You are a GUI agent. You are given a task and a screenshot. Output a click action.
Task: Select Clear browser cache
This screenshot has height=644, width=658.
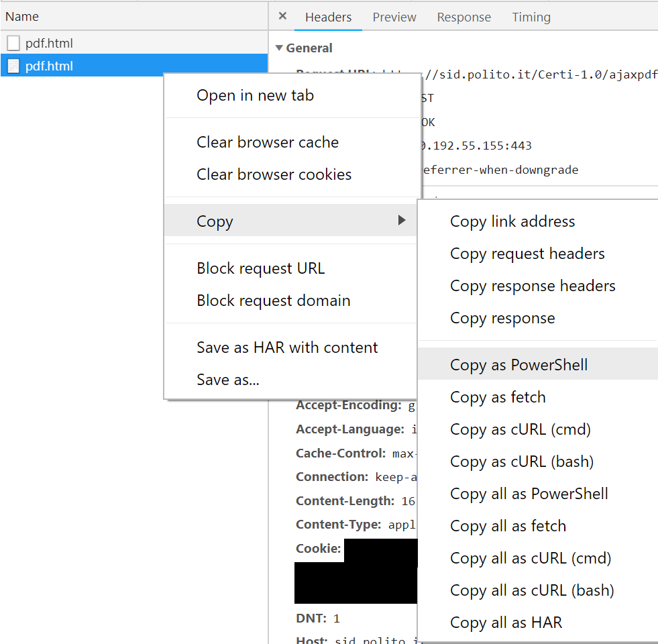click(x=268, y=142)
